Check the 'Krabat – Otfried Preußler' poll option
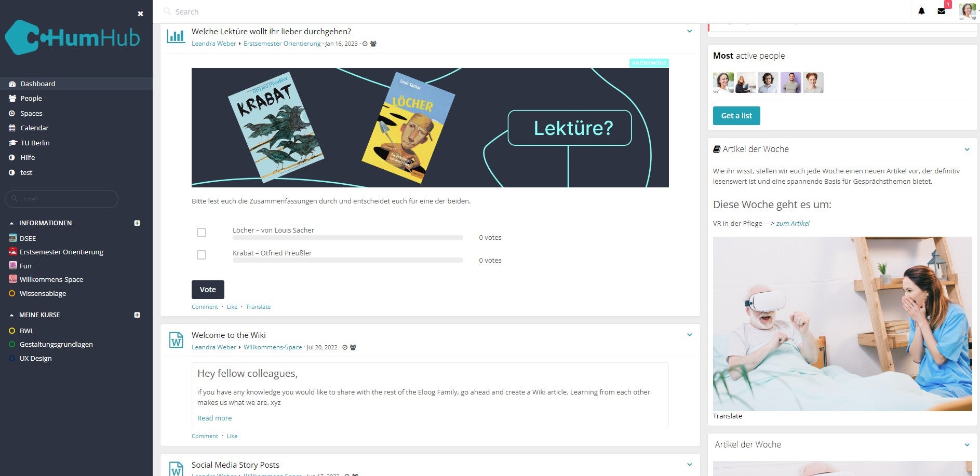980x476 pixels. [x=202, y=255]
